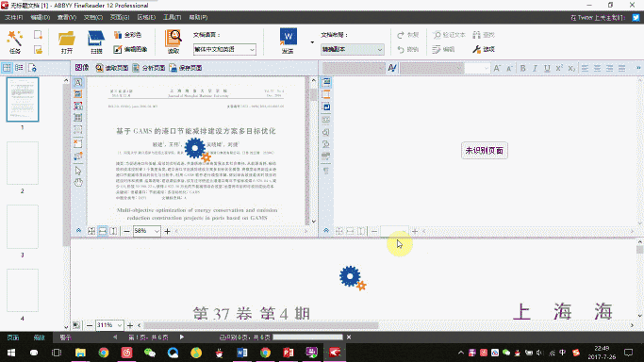
Task: Open the Help (帮助) menu
Action: pos(198,17)
